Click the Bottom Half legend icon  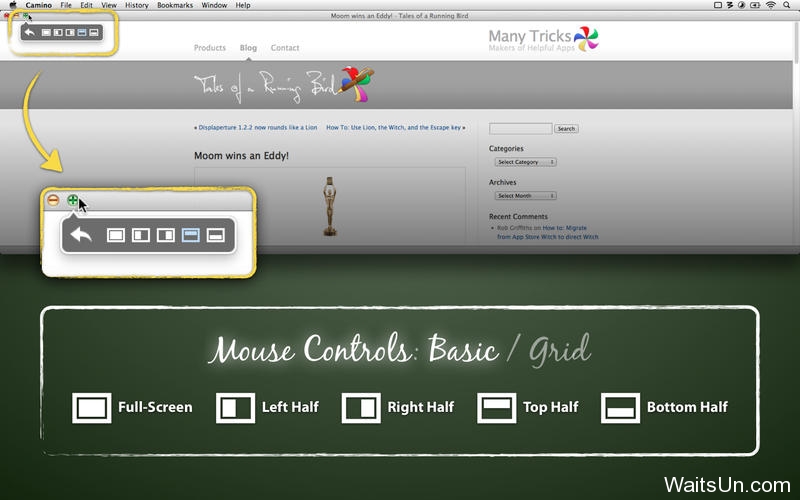point(620,408)
